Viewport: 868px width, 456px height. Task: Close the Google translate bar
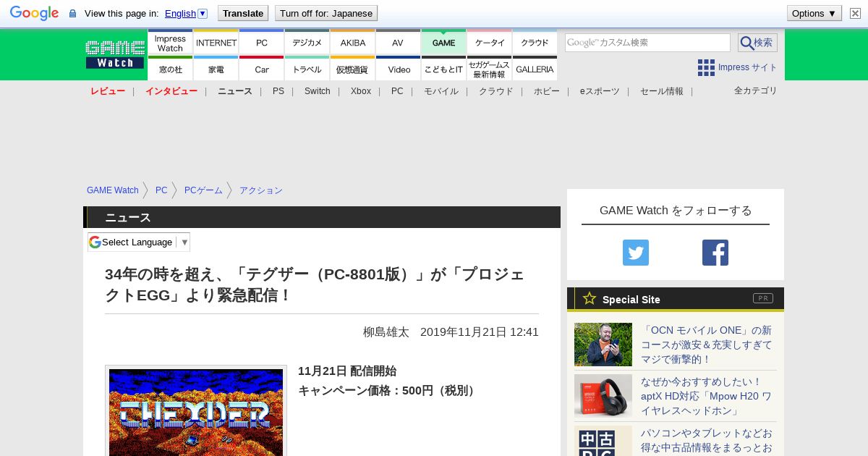tap(855, 13)
